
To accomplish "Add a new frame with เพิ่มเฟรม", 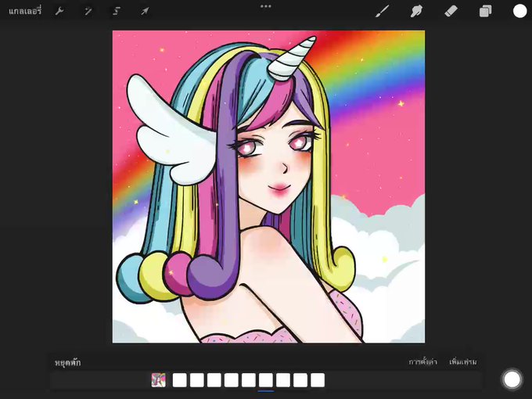I will (x=463, y=362).
